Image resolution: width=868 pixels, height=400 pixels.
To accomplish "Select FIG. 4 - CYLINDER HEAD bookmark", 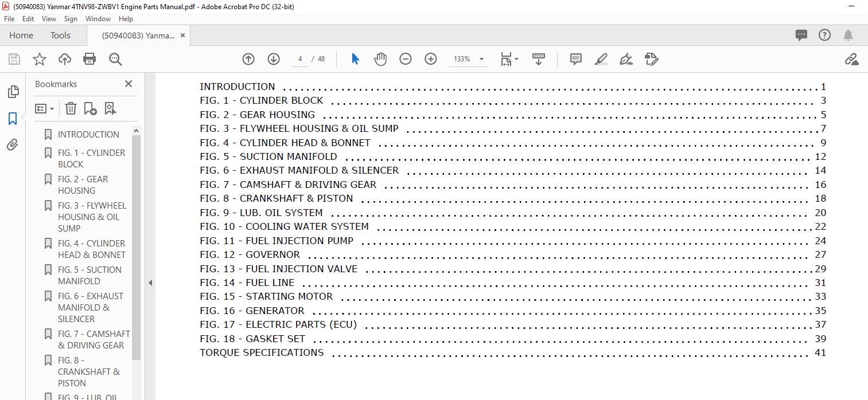I will pyautogui.click(x=91, y=249).
